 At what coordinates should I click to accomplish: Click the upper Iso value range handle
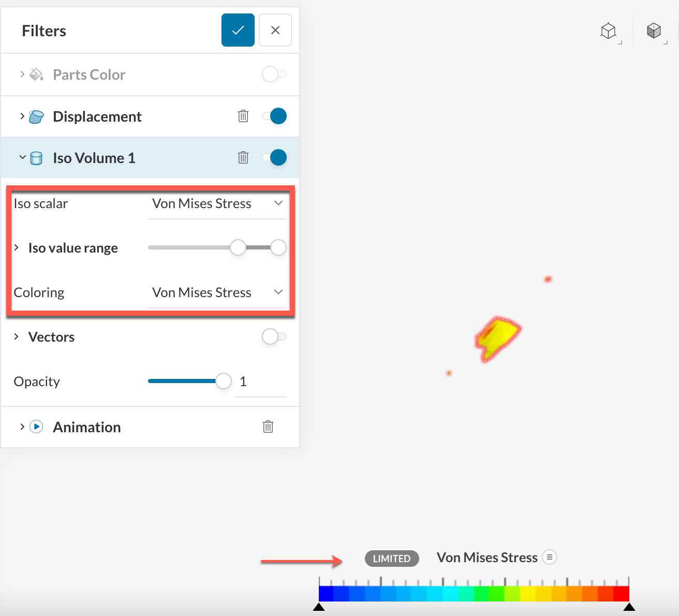pos(278,247)
